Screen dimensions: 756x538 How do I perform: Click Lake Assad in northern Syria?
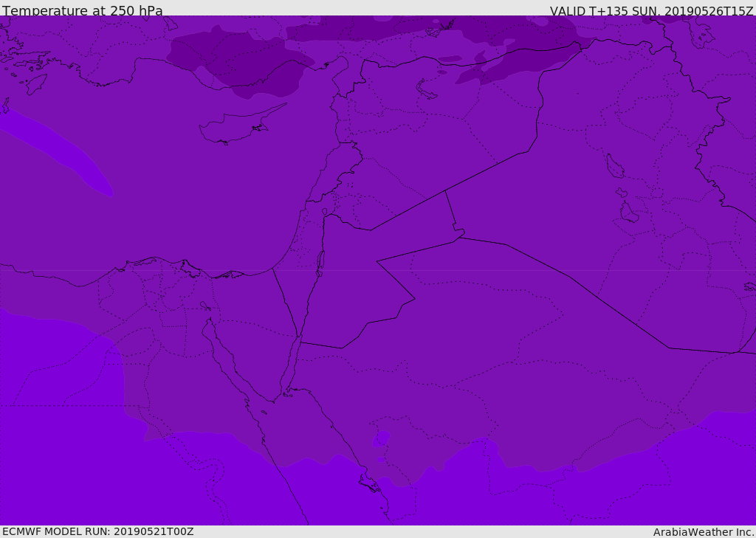pyautogui.click(x=427, y=89)
